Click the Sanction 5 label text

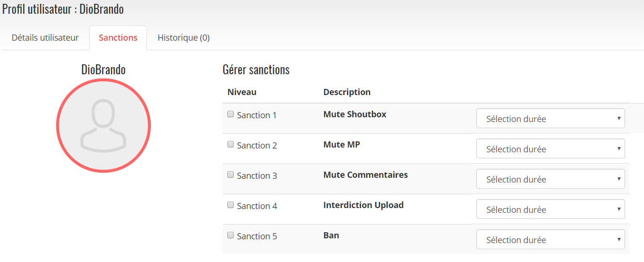point(257,236)
